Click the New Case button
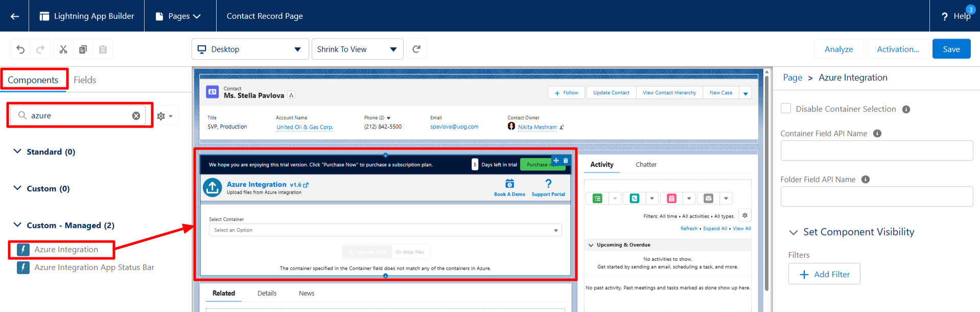This screenshot has width=980, height=312. (721, 93)
